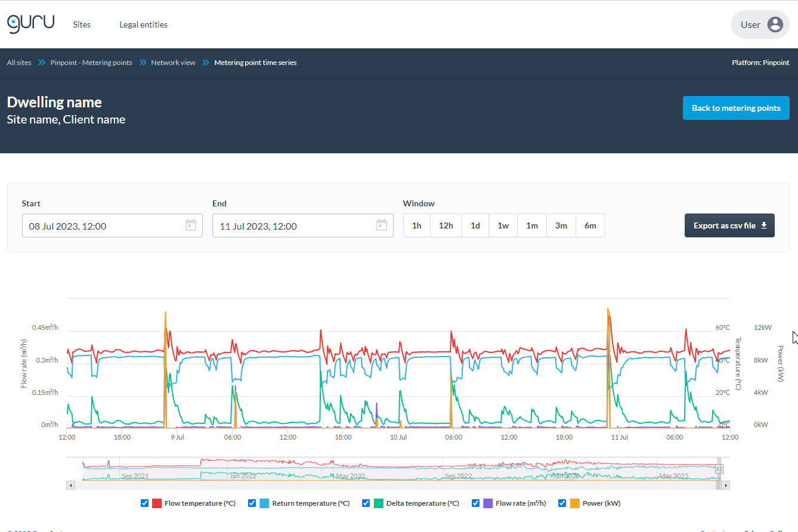The image size is (798, 532).
Task: Open the End date calendar picker icon
Action: point(381,225)
